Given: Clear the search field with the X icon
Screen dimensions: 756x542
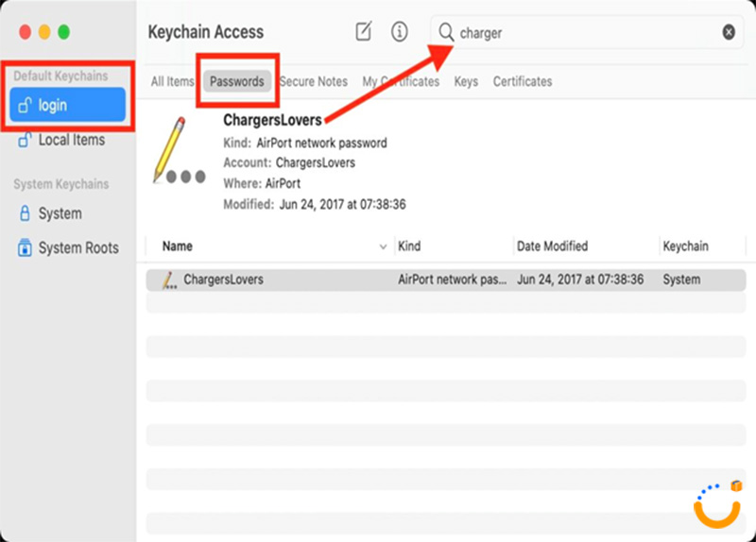Looking at the screenshot, I should (729, 32).
